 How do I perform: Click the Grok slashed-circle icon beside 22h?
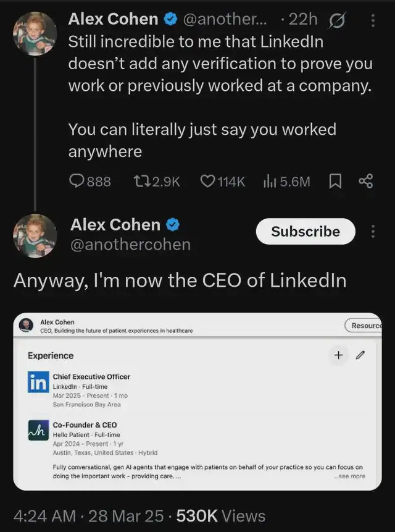coord(338,20)
